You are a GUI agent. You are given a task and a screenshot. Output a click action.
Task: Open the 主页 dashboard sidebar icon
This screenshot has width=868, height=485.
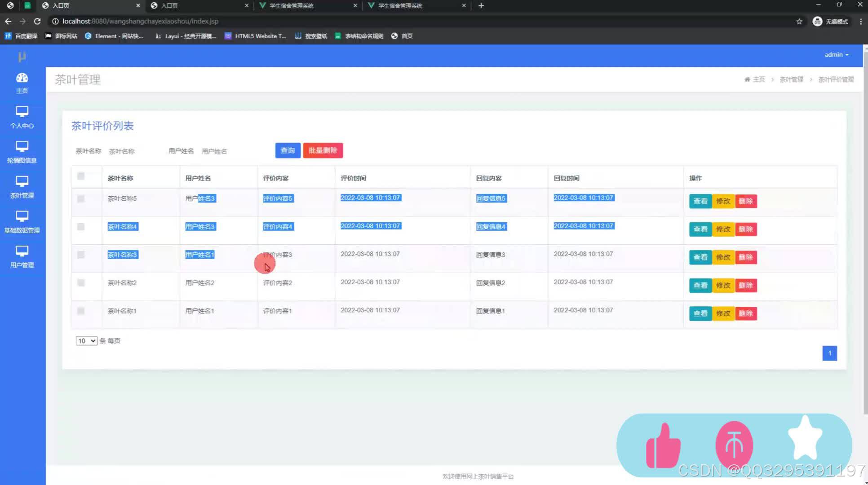pos(22,83)
